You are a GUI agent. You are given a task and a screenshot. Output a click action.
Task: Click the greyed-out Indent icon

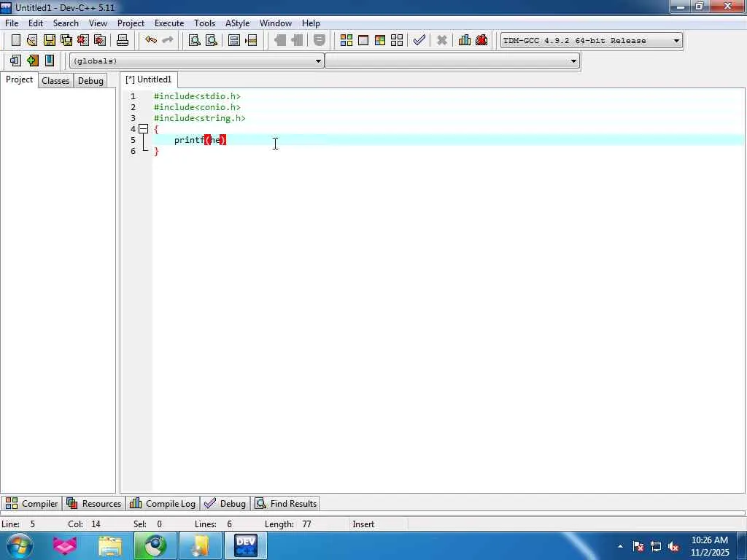point(280,41)
